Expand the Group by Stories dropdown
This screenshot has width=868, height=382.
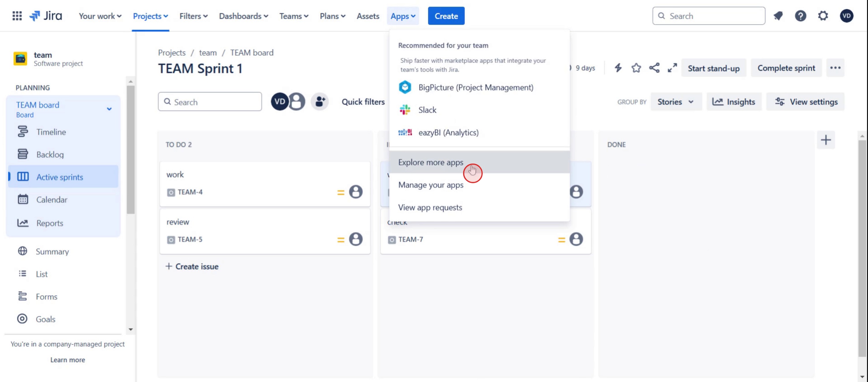click(676, 102)
